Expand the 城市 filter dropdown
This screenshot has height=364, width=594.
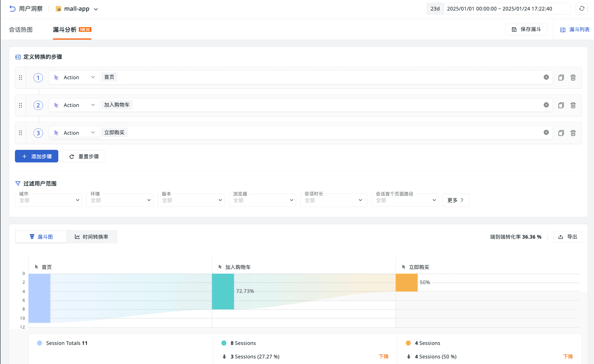(x=48, y=200)
